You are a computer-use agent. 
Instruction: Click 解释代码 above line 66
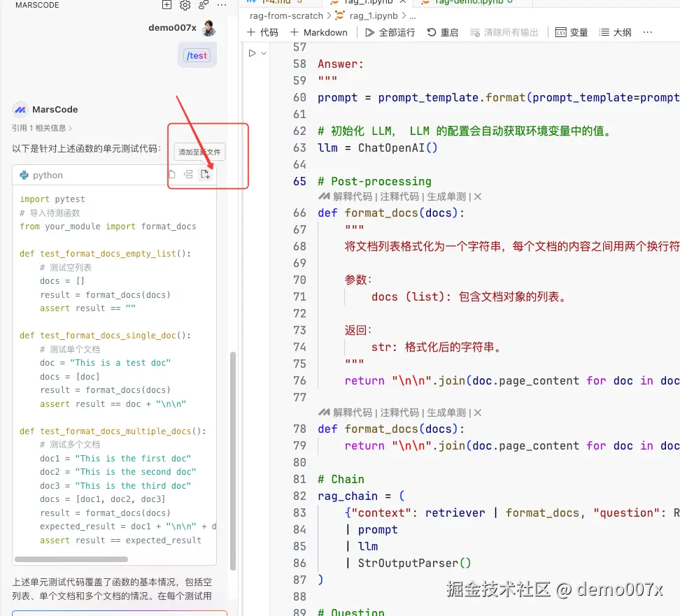click(353, 196)
